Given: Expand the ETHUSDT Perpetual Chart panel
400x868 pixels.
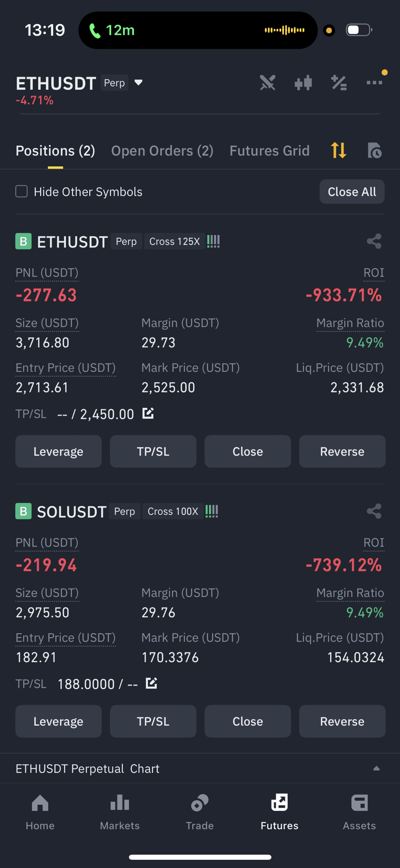Looking at the screenshot, I should [x=376, y=768].
